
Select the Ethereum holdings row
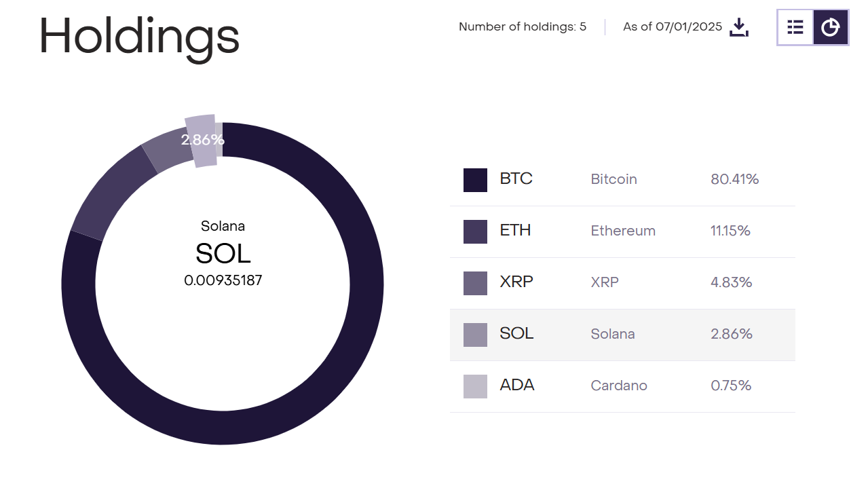pos(622,231)
